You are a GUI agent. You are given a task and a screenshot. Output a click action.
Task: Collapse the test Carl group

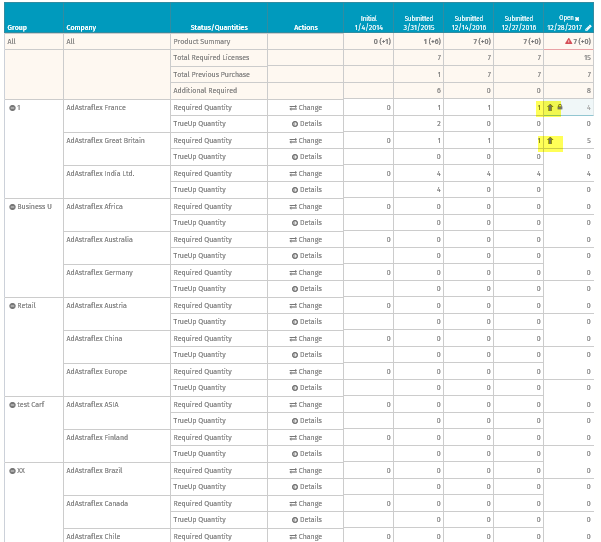pos(11,405)
